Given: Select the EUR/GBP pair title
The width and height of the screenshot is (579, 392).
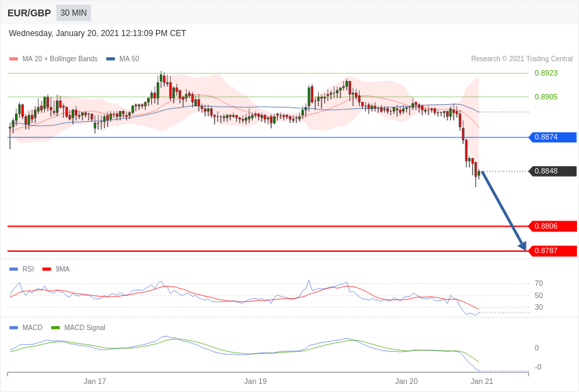Looking at the screenshot, I should tap(29, 14).
